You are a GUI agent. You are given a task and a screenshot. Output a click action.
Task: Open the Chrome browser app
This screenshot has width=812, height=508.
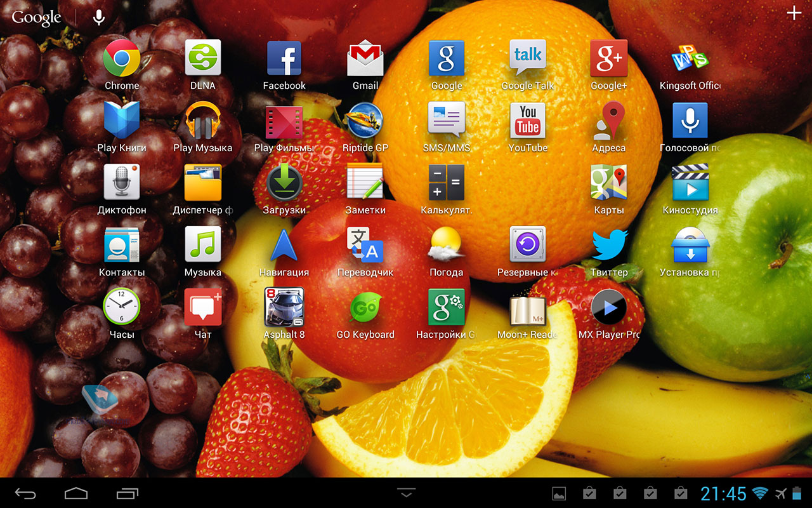click(x=122, y=58)
